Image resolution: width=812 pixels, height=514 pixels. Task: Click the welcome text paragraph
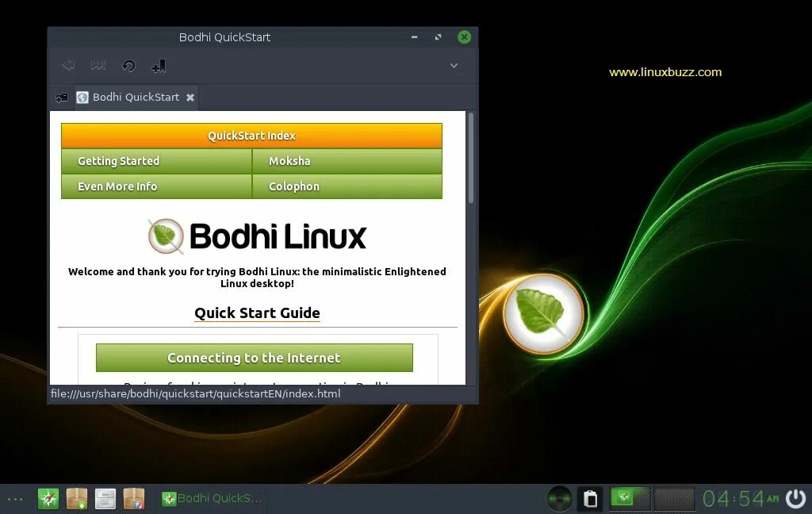click(x=257, y=277)
